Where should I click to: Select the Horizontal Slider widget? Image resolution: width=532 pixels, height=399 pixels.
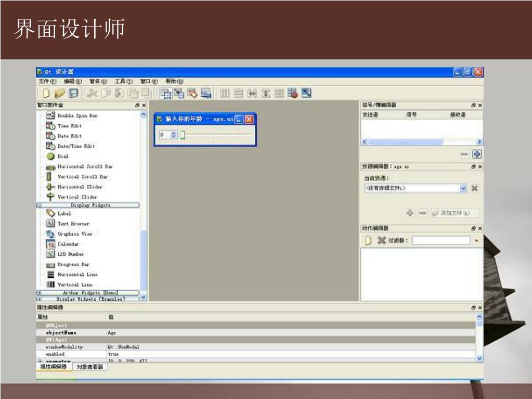click(x=74, y=187)
